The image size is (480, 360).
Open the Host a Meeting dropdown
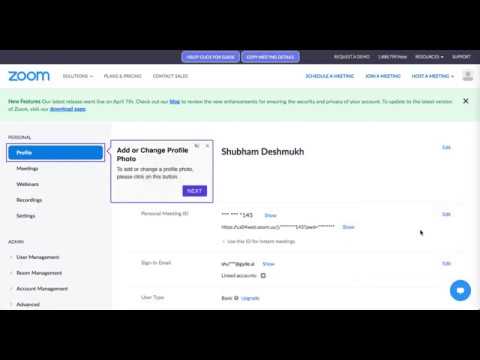(433, 76)
